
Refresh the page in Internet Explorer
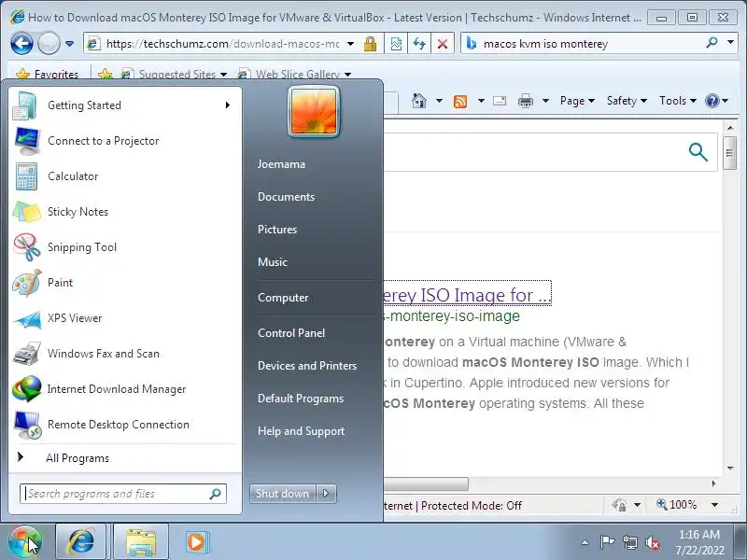coord(419,44)
